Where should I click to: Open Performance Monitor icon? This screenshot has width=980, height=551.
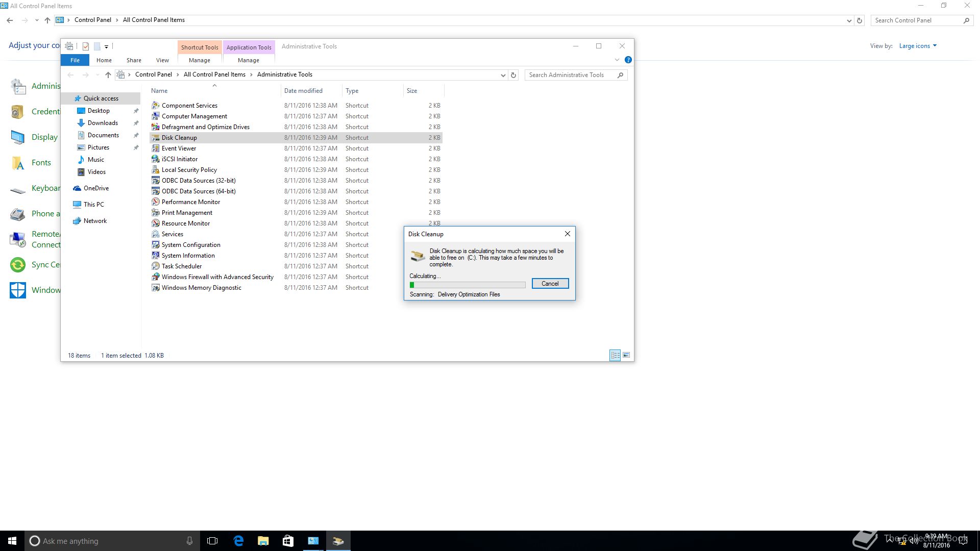click(x=156, y=202)
